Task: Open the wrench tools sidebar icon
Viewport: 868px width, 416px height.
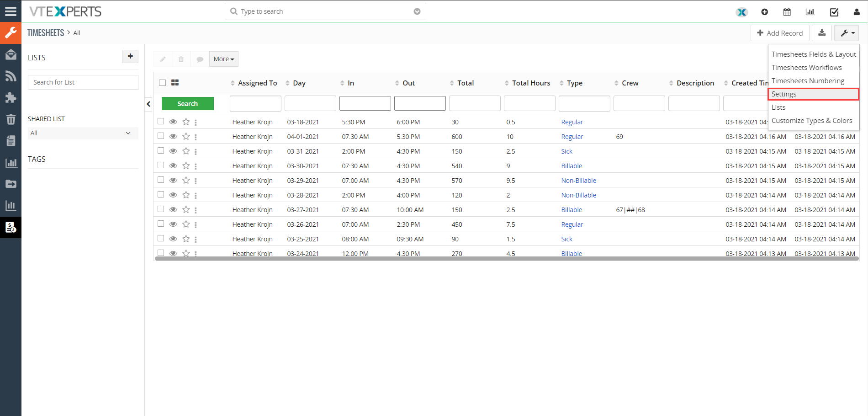Action: 11,33
